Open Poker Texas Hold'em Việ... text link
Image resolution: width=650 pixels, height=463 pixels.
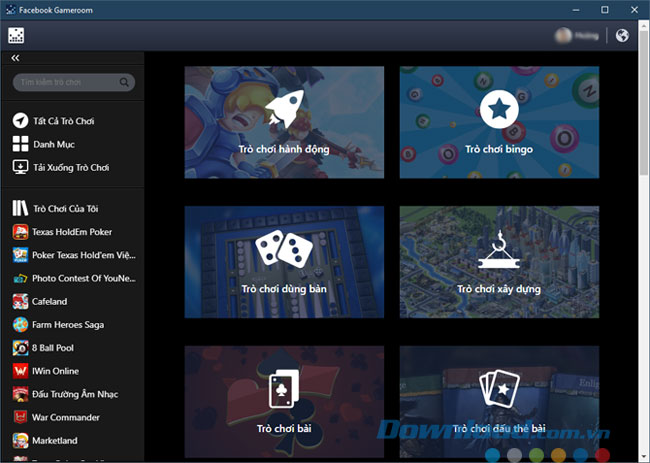[x=84, y=255]
